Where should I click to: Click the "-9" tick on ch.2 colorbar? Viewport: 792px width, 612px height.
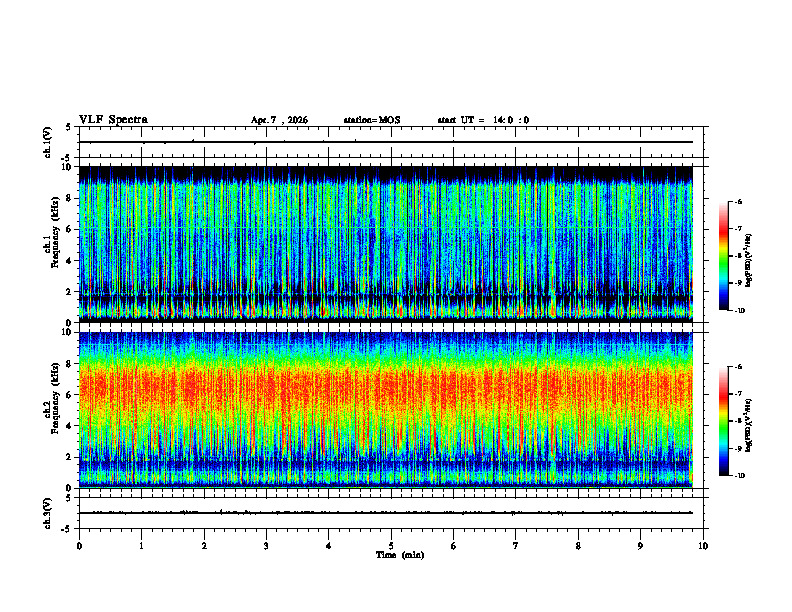click(738, 448)
